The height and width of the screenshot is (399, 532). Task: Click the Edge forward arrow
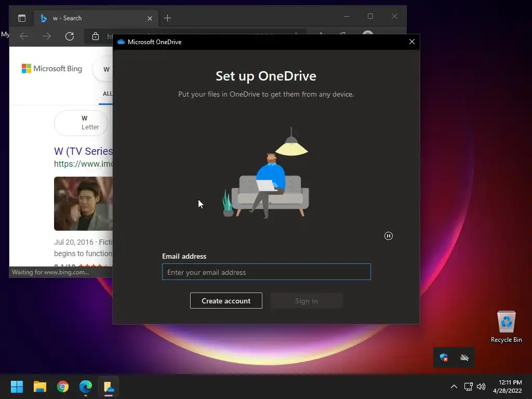tap(47, 36)
